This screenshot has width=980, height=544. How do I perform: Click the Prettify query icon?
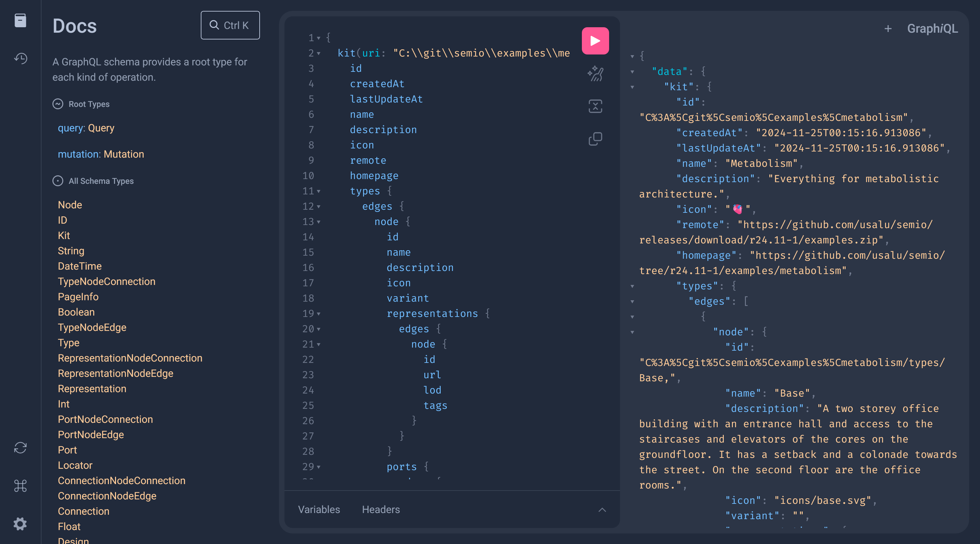click(594, 74)
